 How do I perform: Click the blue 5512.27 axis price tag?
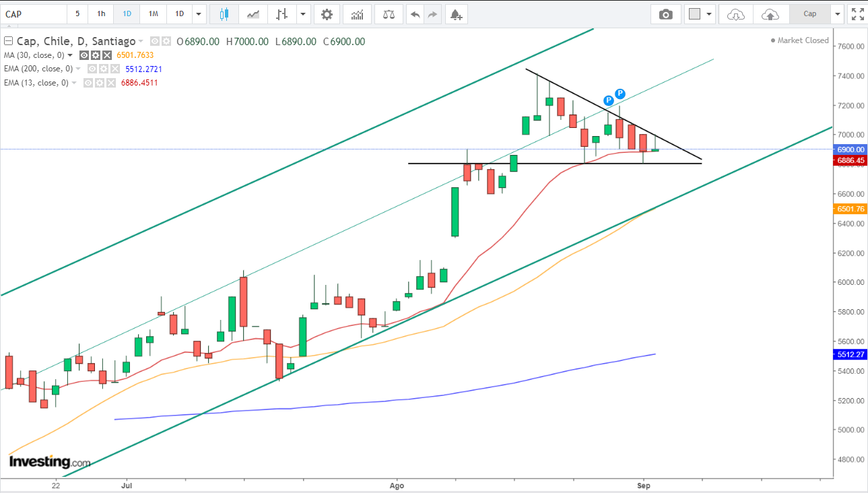[851, 354]
